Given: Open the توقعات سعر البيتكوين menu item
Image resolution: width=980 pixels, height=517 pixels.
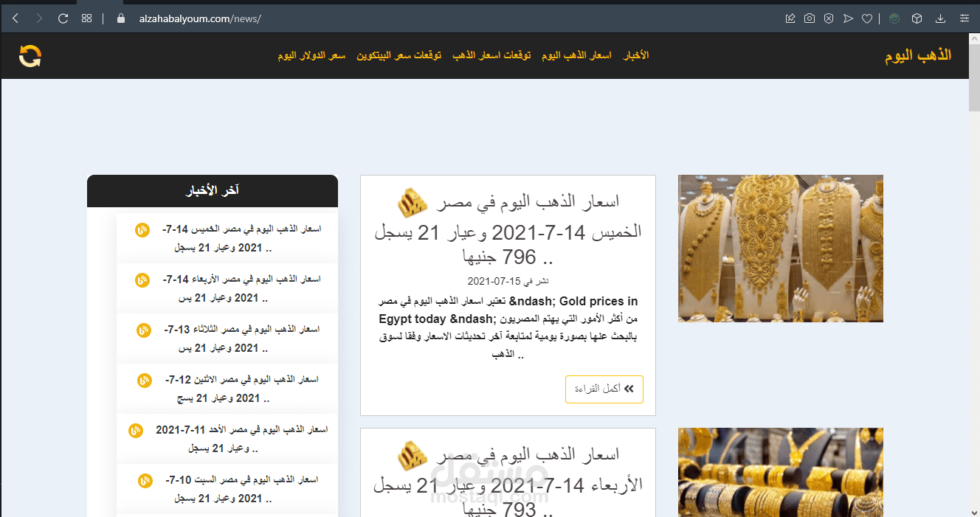Looking at the screenshot, I should [399, 55].
